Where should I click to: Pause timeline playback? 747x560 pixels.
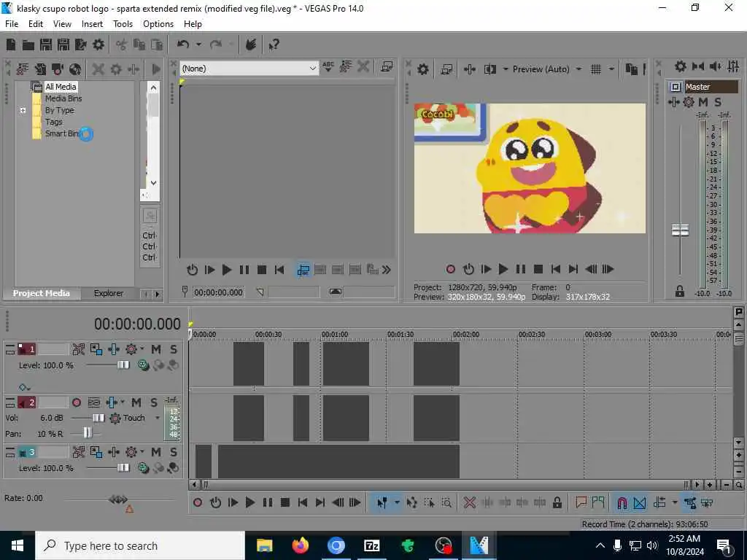pyautogui.click(x=267, y=502)
